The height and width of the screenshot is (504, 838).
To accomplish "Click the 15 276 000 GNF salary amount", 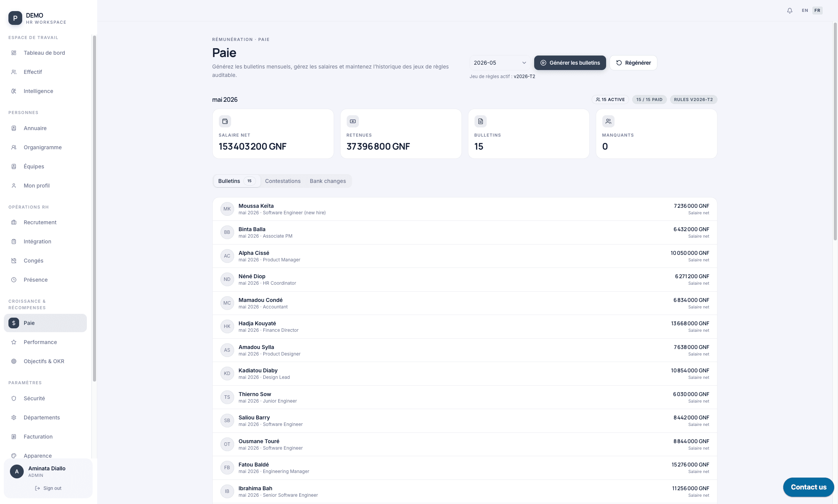I will (690, 465).
